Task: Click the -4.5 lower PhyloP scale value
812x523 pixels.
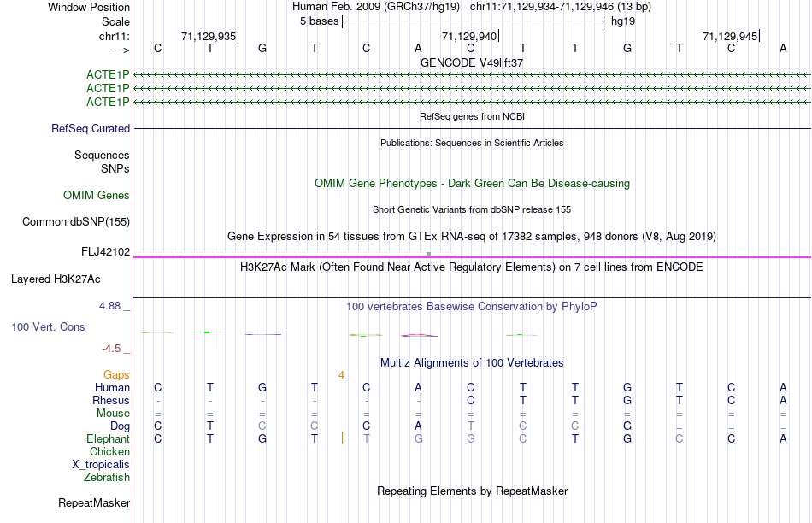Action: 111,349
